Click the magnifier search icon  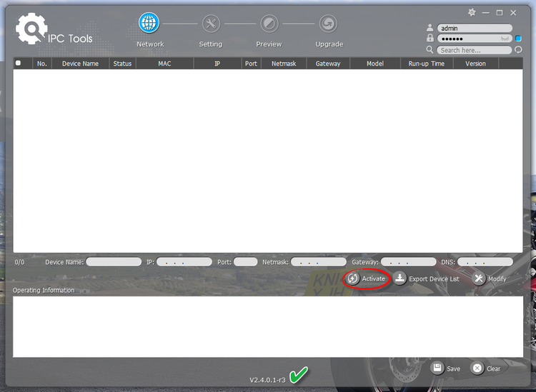pyautogui.click(x=430, y=50)
